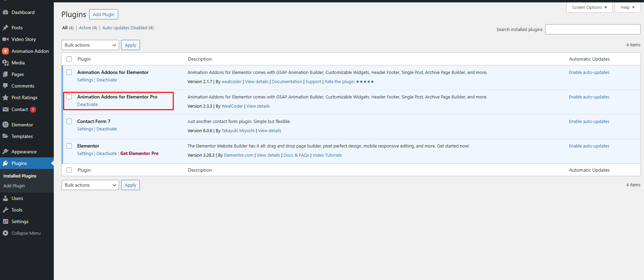Open the top Bulk actions dropdown
The width and height of the screenshot is (644, 280).
pos(90,45)
